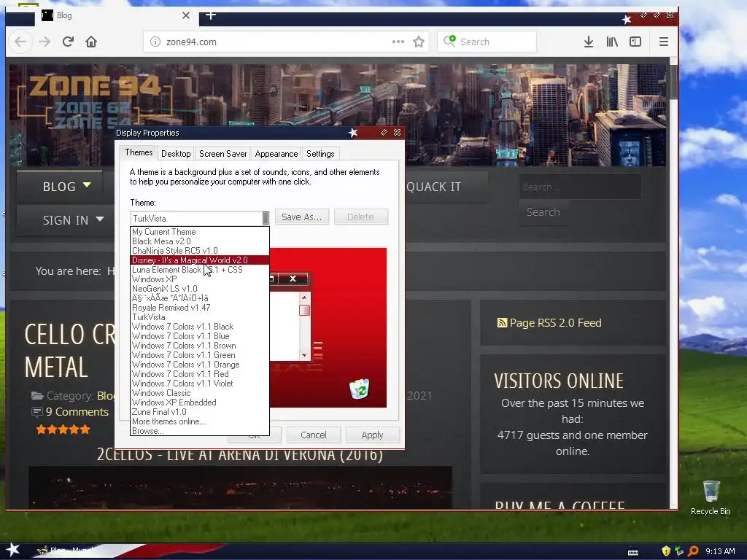Switch to the Appearance tab
Image resolution: width=747 pixels, height=560 pixels.
(x=276, y=154)
